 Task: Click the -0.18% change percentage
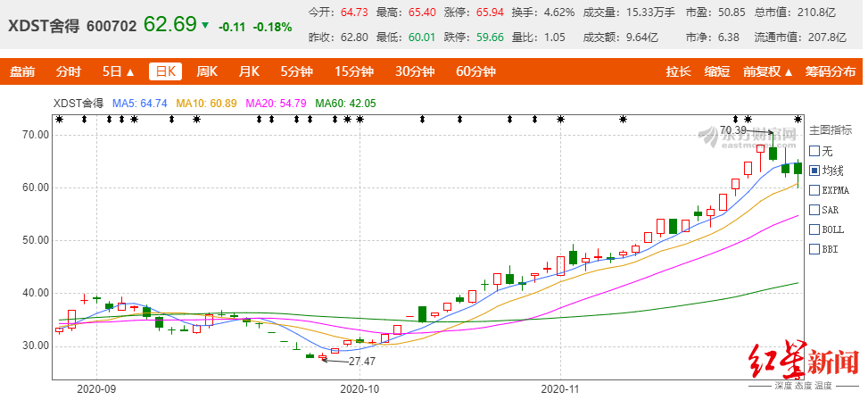(x=270, y=26)
